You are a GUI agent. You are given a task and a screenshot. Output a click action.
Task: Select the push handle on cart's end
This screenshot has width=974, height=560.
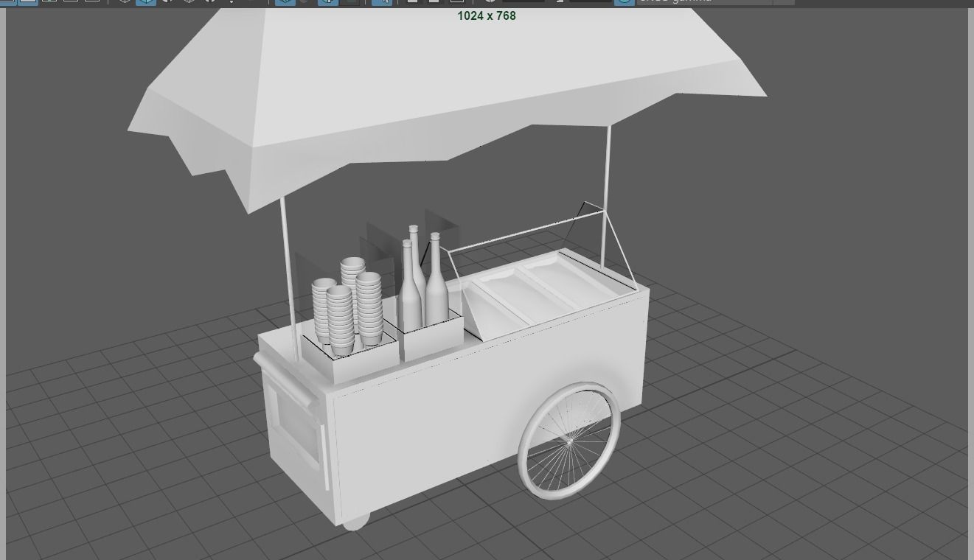point(285,379)
